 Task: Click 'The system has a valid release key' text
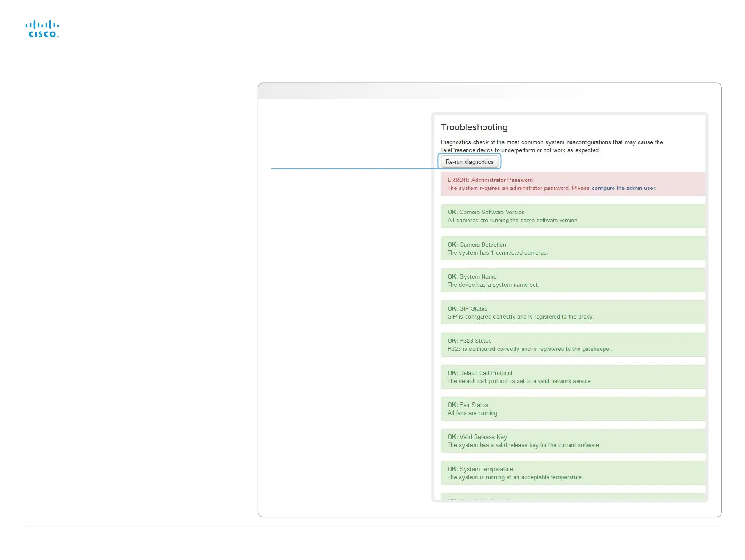click(x=524, y=445)
